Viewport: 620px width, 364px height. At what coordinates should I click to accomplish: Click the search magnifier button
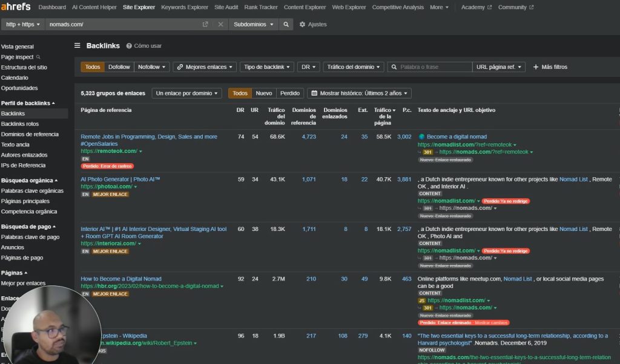pos(286,24)
